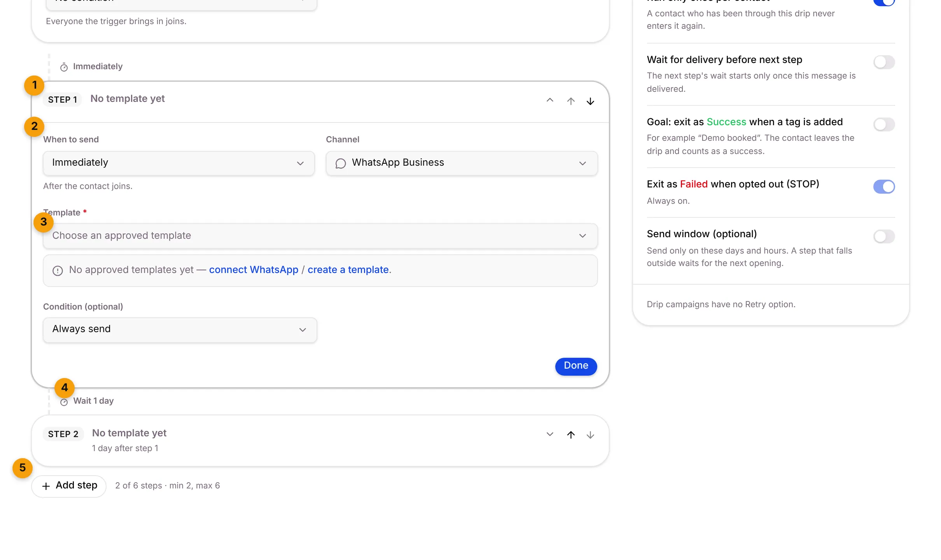Image resolution: width=941 pixels, height=560 pixels.
Task: Expand Step 2 with the chevron-down icon
Action: pyautogui.click(x=550, y=434)
